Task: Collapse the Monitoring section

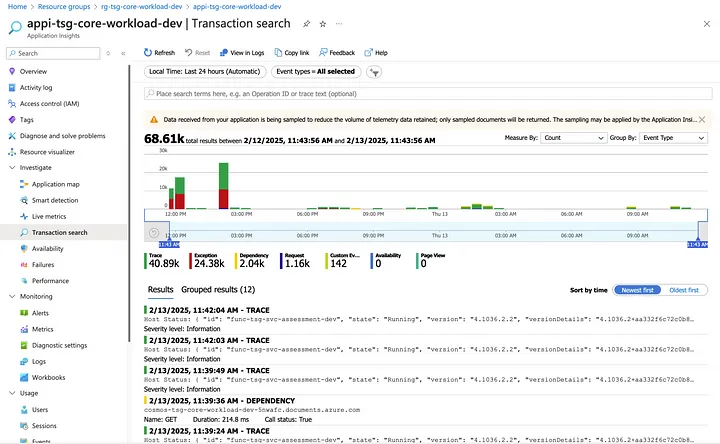Action: coord(12,297)
